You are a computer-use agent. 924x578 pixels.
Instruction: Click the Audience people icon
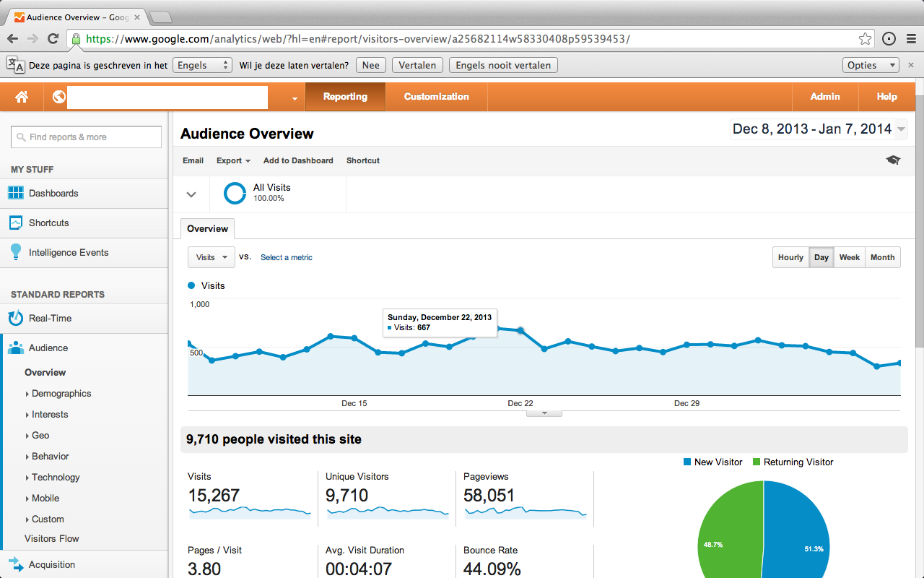tap(15, 348)
